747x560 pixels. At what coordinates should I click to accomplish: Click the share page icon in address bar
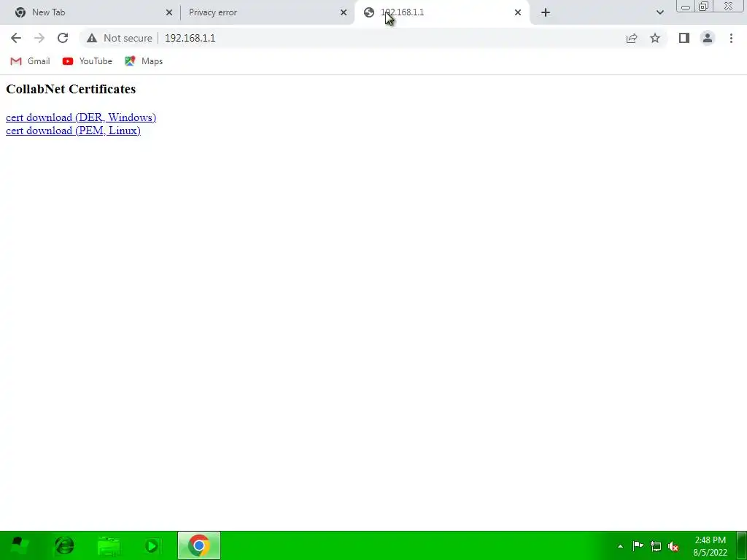tap(632, 38)
